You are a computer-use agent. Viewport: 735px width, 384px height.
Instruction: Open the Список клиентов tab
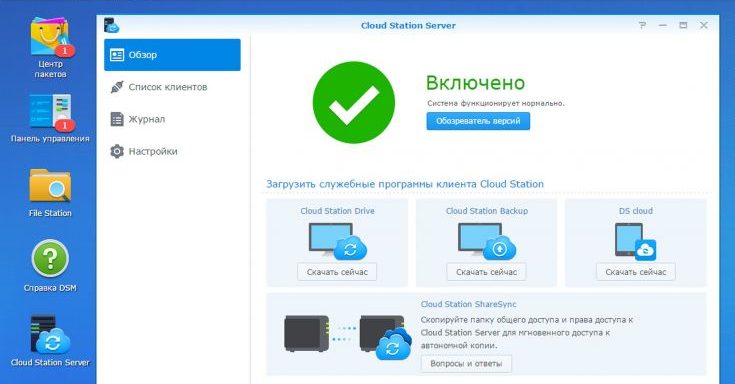pyautogui.click(x=172, y=87)
